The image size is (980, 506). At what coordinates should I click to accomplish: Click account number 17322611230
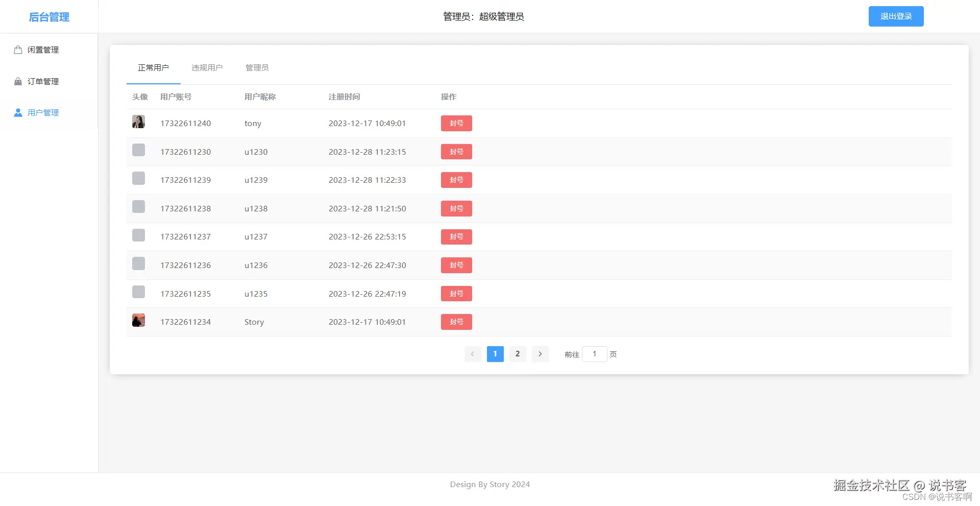(186, 152)
